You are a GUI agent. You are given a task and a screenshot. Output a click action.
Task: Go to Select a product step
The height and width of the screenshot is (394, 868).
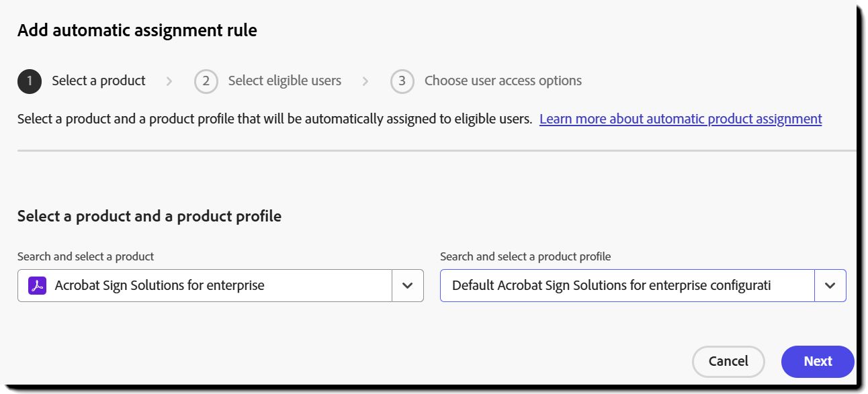[99, 81]
